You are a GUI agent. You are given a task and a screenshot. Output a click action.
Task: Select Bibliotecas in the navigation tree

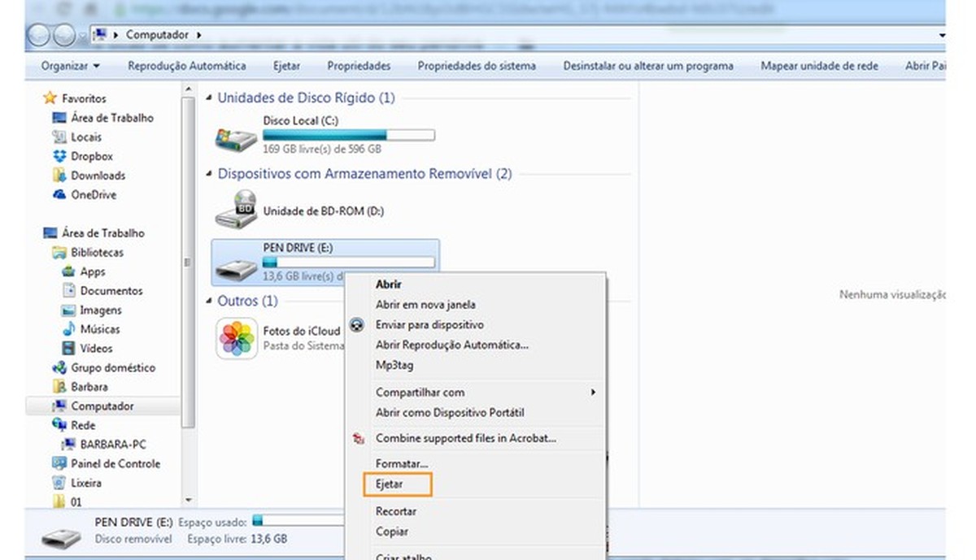tap(98, 253)
